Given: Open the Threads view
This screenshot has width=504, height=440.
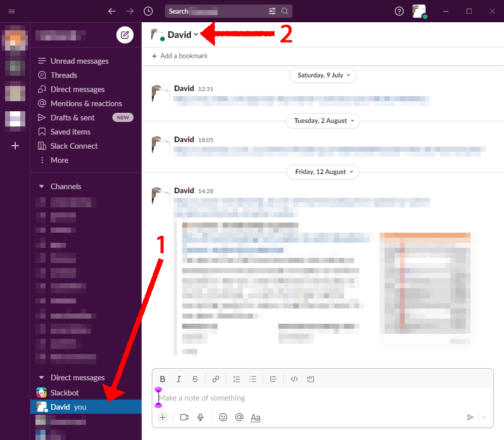Looking at the screenshot, I should (x=64, y=75).
